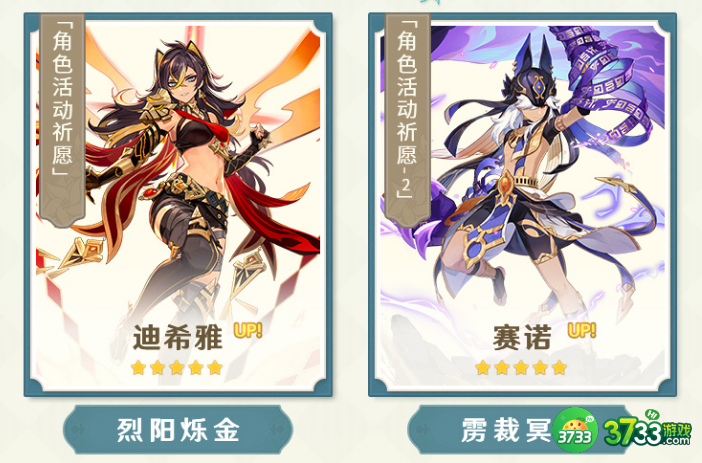Click the 烈阳烁金 banner button
This screenshot has height=463, width=702.
(x=178, y=430)
